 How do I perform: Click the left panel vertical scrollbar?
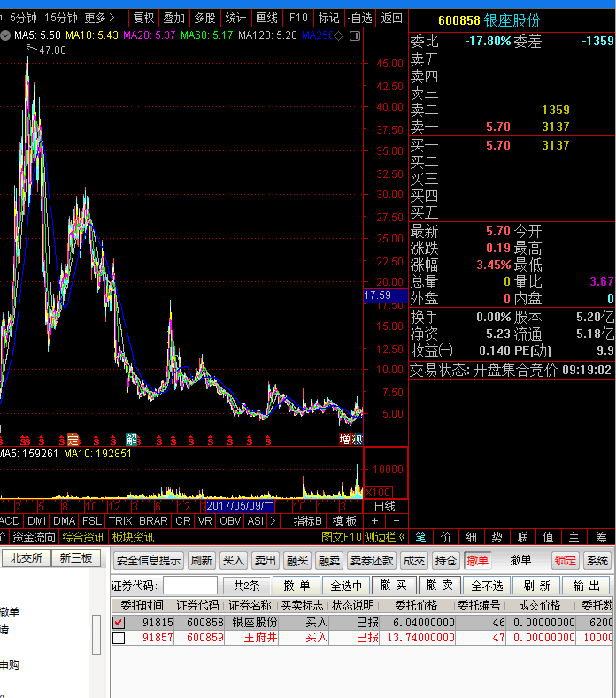96,634
